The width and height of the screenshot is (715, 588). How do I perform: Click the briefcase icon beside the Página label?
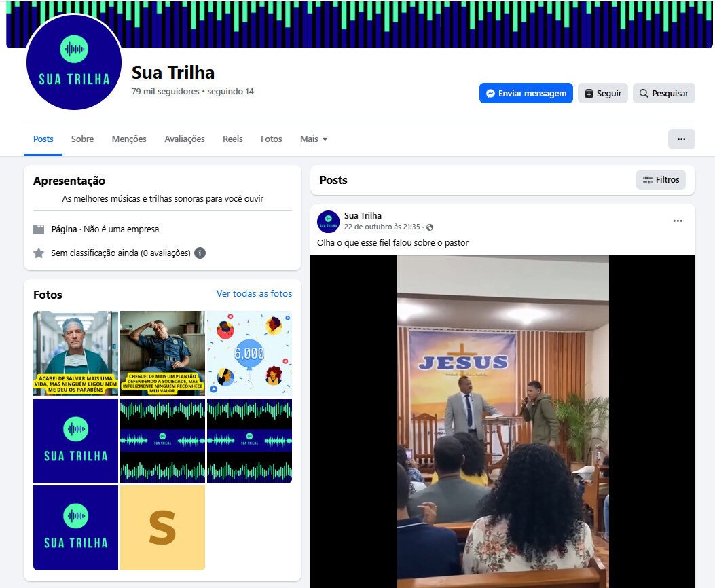pyautogui.click(x=39, y=229)
